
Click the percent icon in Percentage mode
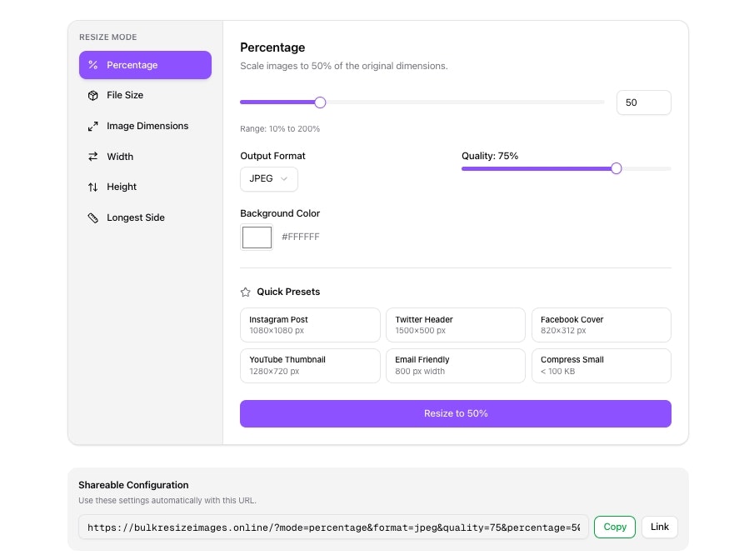[93, 65]
